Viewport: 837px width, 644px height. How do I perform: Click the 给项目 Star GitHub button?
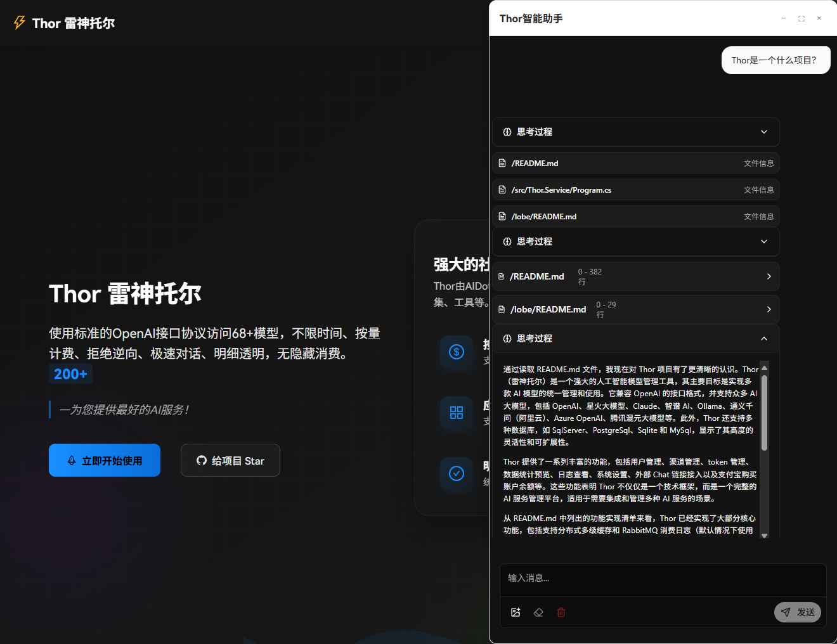[x=230, y=460]
